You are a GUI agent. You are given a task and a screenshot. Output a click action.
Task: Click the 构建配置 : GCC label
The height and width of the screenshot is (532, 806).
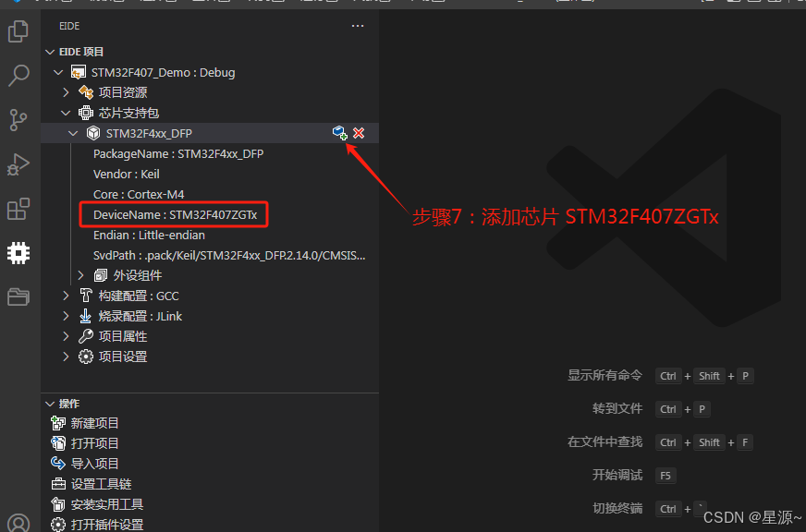click(x=139, y=296)
